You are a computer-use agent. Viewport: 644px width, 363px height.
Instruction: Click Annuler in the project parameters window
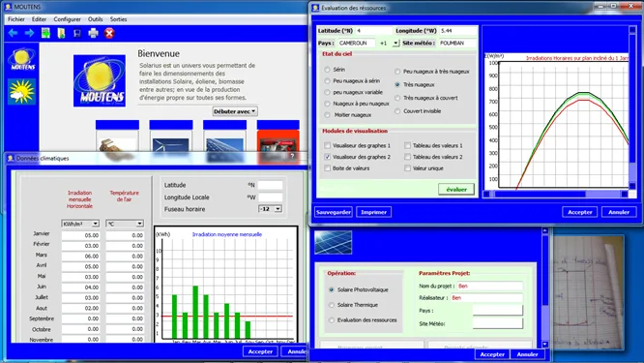point(527,354)
